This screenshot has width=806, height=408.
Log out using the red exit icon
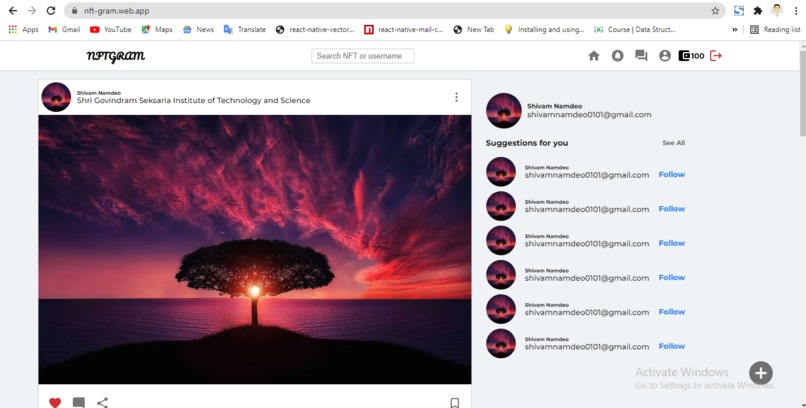pos(716,55)
